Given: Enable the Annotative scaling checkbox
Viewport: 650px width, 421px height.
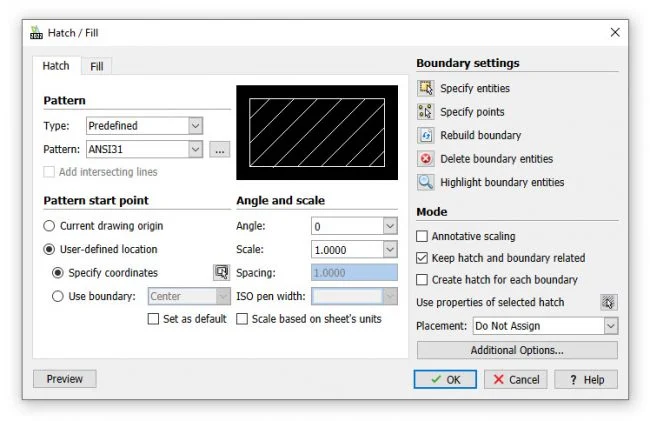Looking at the screenshot, I should point(422,236).
